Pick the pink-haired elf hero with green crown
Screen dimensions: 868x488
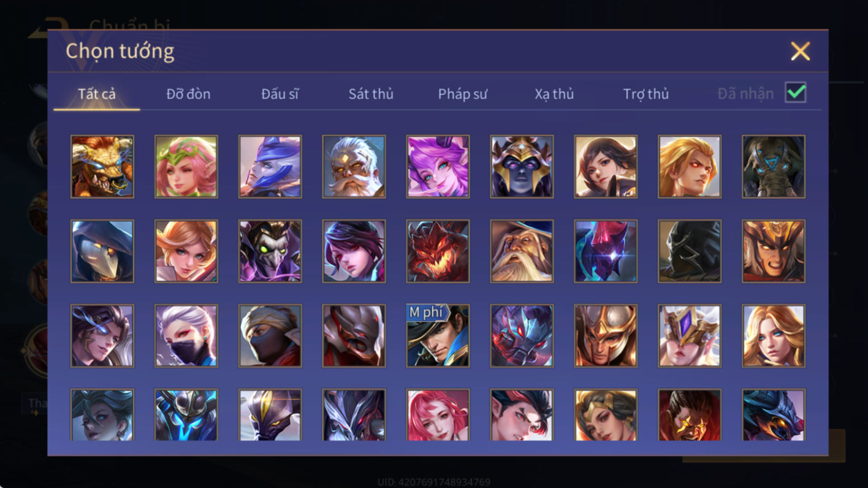coord(186,166)
